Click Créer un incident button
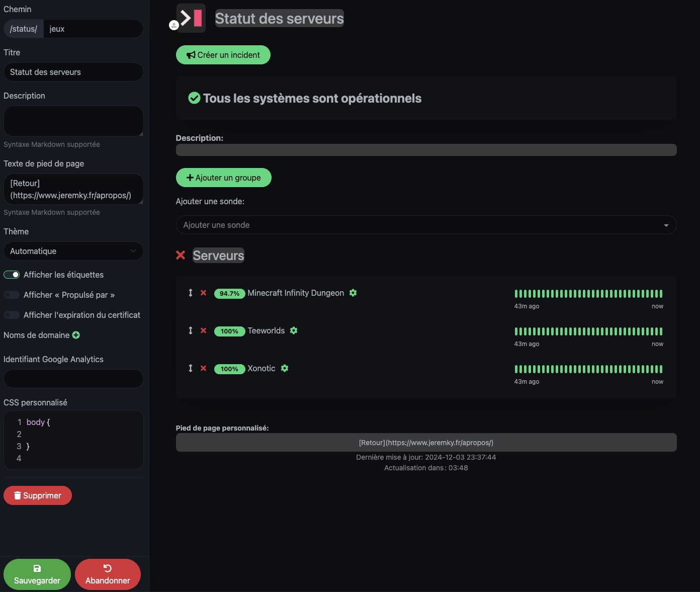The height and width of the screenshot is (592, 700). point(223,55)
